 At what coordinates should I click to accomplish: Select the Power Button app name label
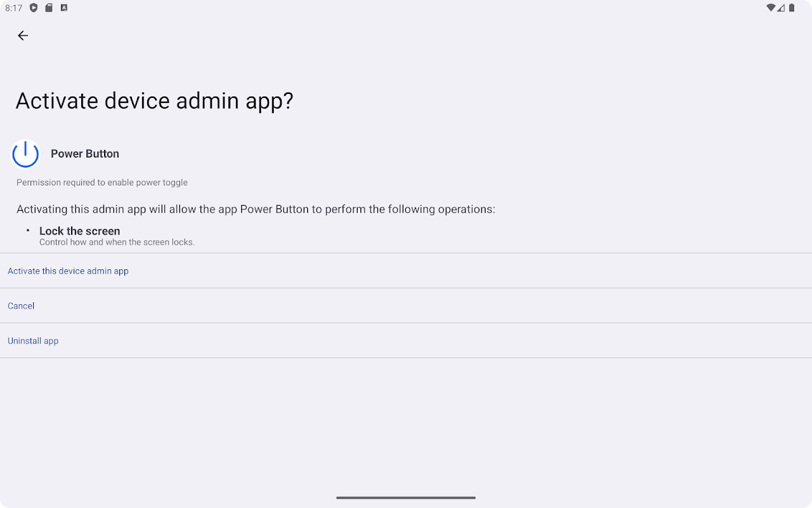click(x=85, y=154)
